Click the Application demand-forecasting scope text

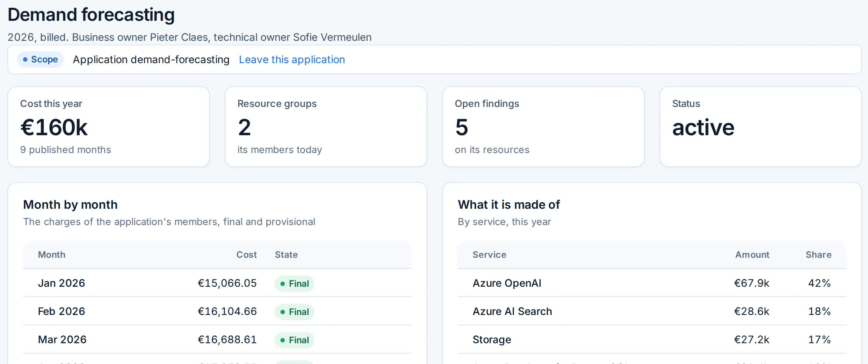[151, 59]
